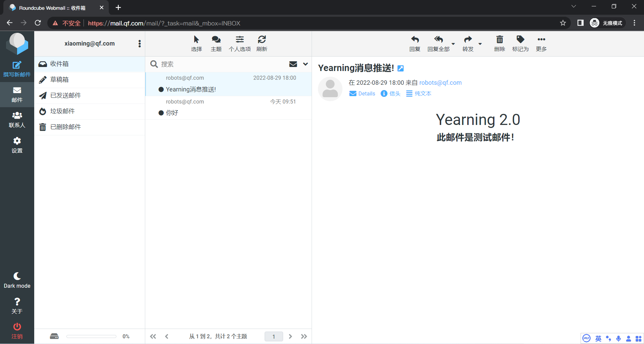The image size is (644, 344).
Task: Filter unread messages with envelope icon
Action: coord(293,64)
